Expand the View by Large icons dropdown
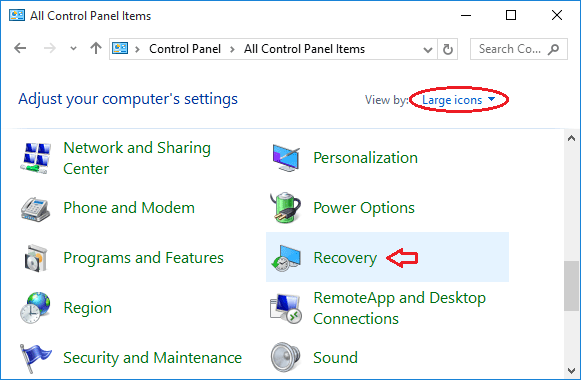The width and height of the screenshot is (581, 380). click(x=458, y=100)
